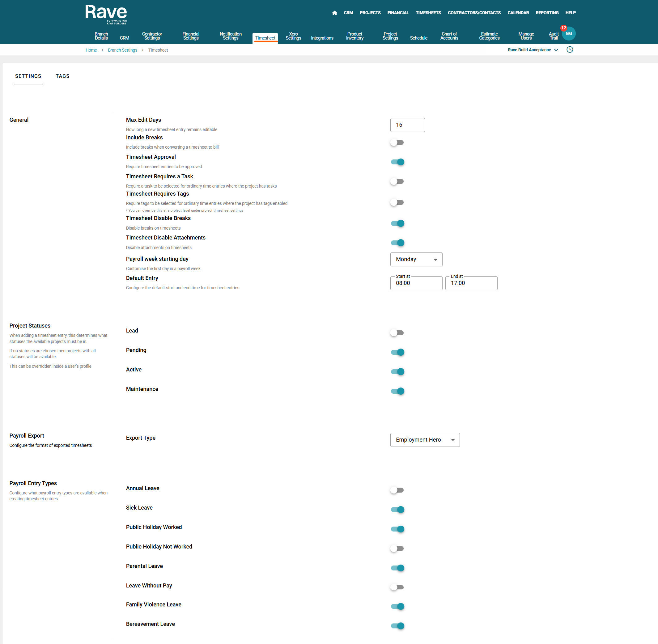
Task: Enable the Annual Leave entry type
Action: tap(397, 490)
